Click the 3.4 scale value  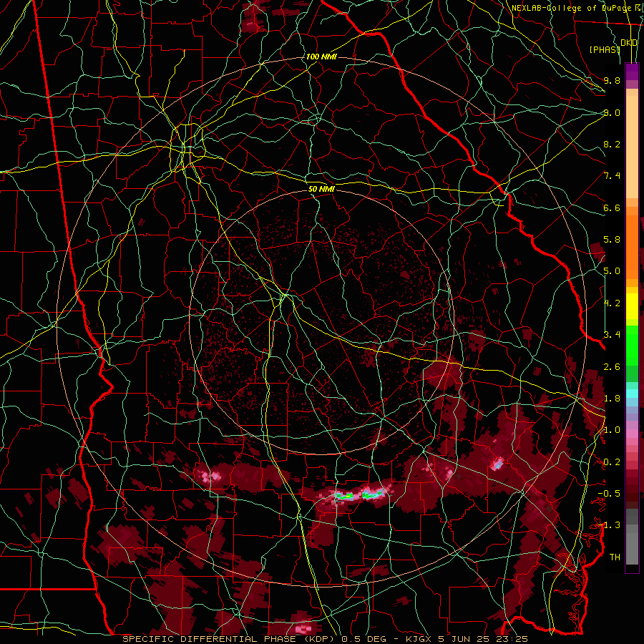point(612,335)
